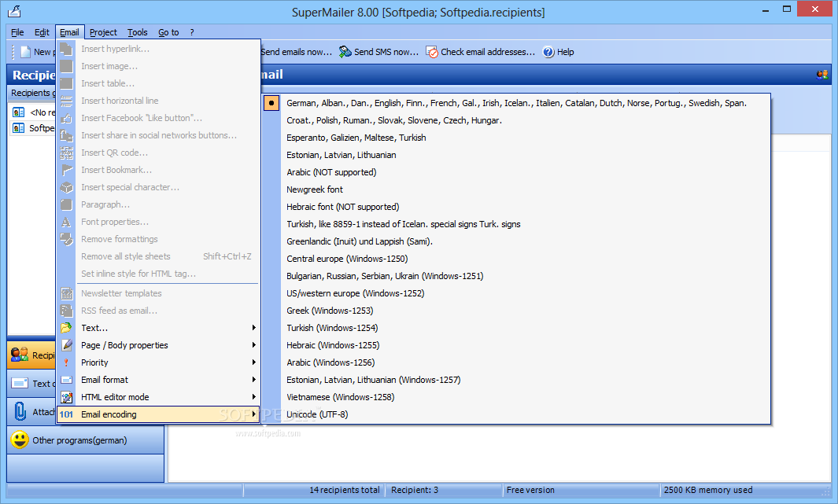Select Unicode (UTF-8) encoding
The image size is (838, 504).
(516, 414)
